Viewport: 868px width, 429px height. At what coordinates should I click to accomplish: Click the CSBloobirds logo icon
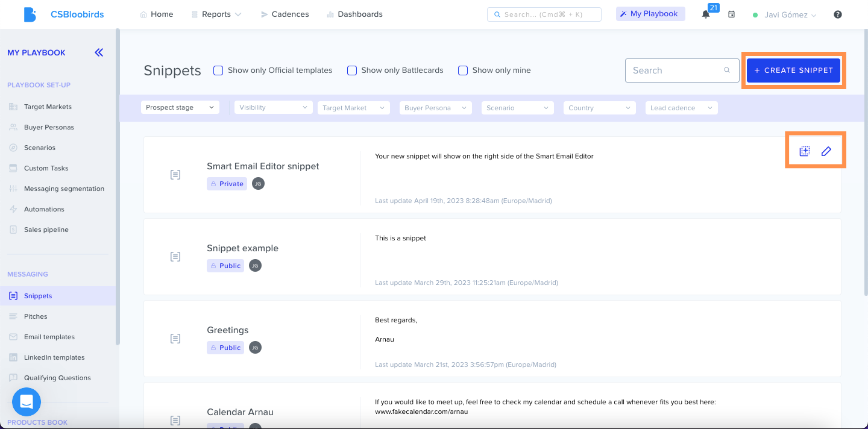tap(30, 14)
